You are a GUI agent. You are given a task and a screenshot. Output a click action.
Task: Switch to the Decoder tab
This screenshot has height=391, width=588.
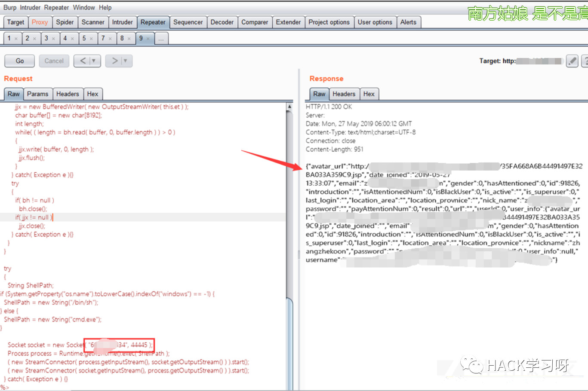tap(222, 22)
